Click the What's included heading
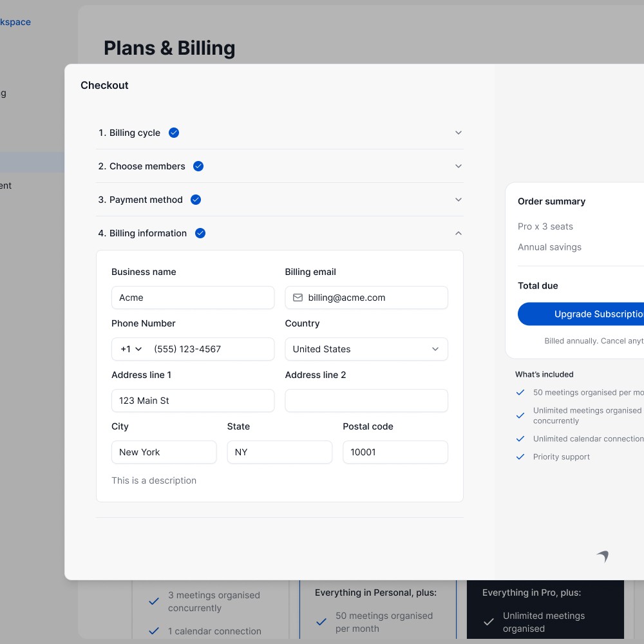The width and height of the screenshot is (644, 644). click(544, 374)
